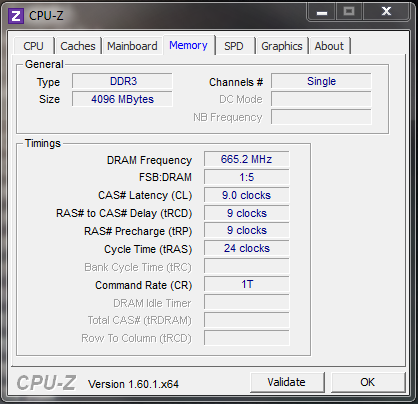
Task: Select the tRAS value 24 clocks
Action: [x=247, y=248]
